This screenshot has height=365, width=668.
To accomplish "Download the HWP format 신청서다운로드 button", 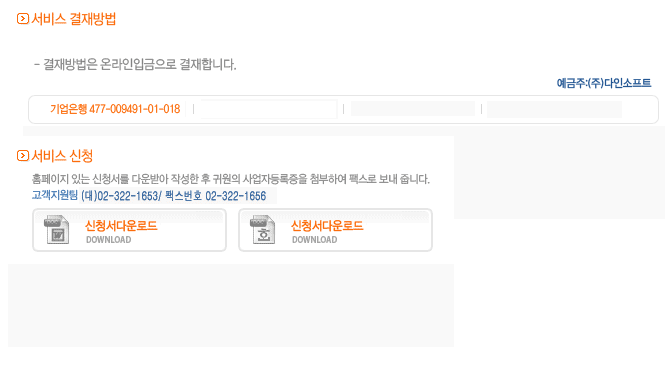I will [x=335, y=230].
